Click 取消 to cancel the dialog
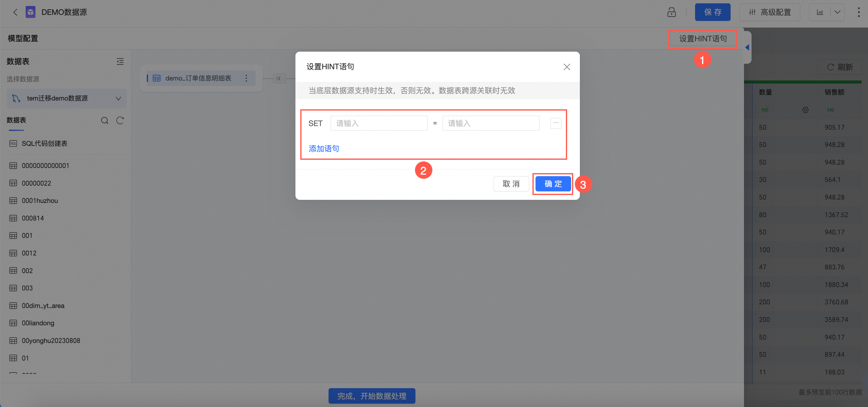The width and height of the screenshot is (868, 407). coord(511,184)
